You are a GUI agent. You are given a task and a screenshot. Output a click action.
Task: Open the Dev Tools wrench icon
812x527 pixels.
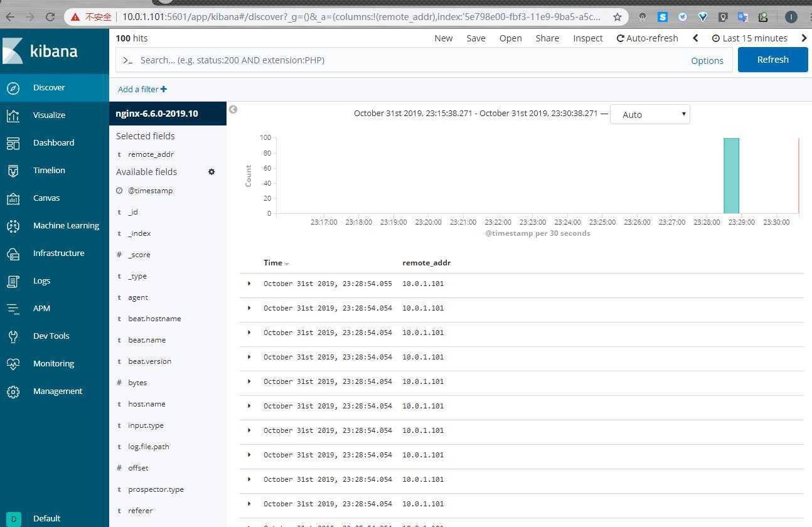[13, 336]
